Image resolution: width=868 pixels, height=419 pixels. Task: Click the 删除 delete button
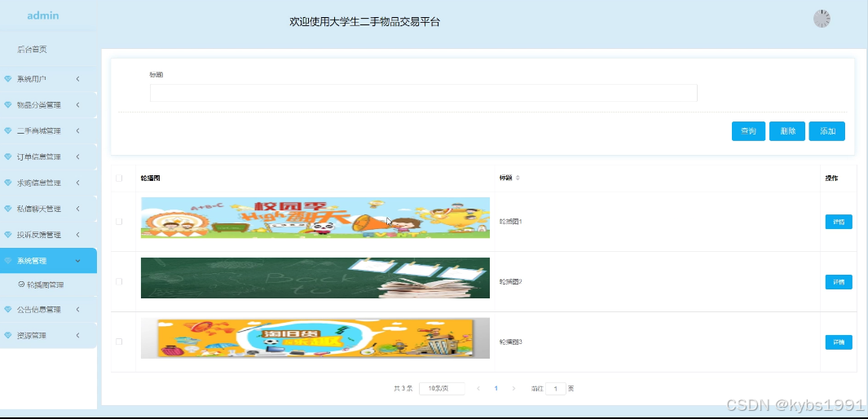point(787,131)
